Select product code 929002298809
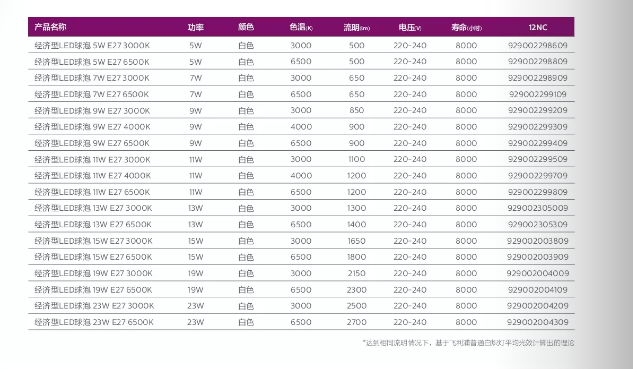Image resolution: width=633 pixels, height=369 pixels. coord(538,61)
